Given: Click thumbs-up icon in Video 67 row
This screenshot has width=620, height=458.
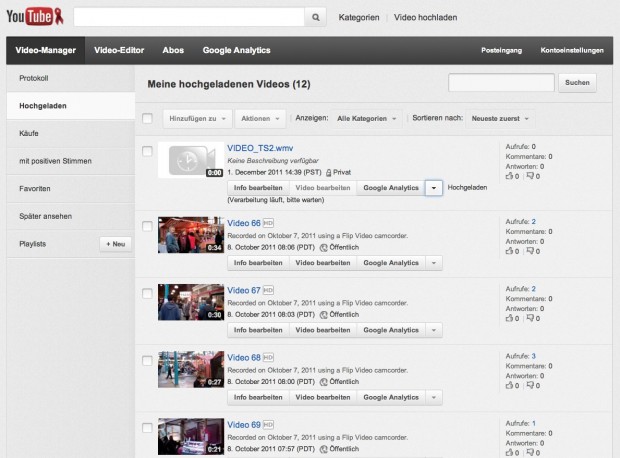Looking at the screenshot, I should [x=509, y=318].
